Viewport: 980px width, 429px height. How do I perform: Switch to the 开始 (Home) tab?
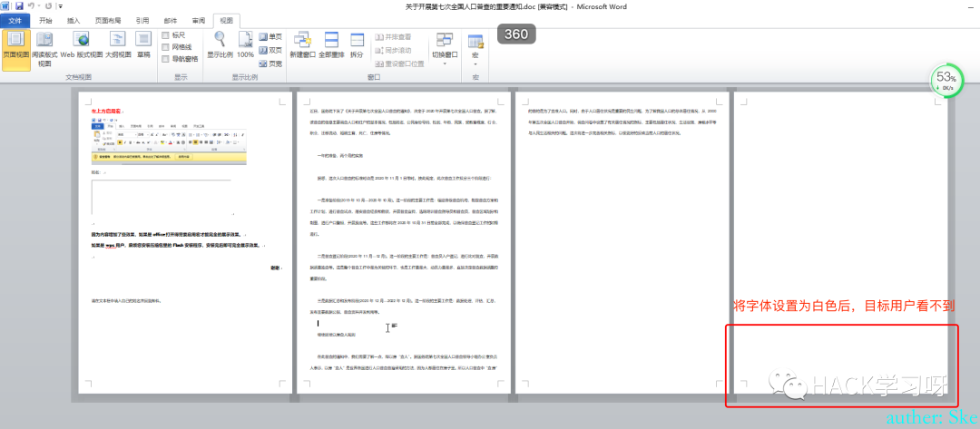tap(45, 21)
